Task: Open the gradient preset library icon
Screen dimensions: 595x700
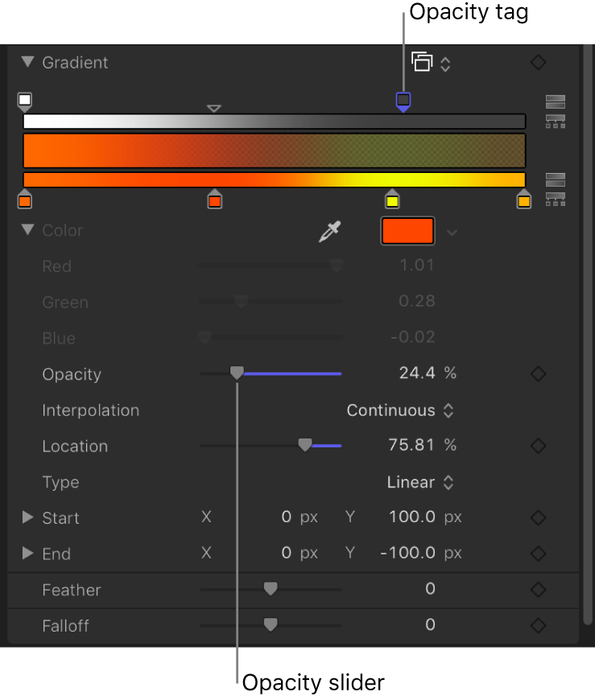Action: click(430, 63)
